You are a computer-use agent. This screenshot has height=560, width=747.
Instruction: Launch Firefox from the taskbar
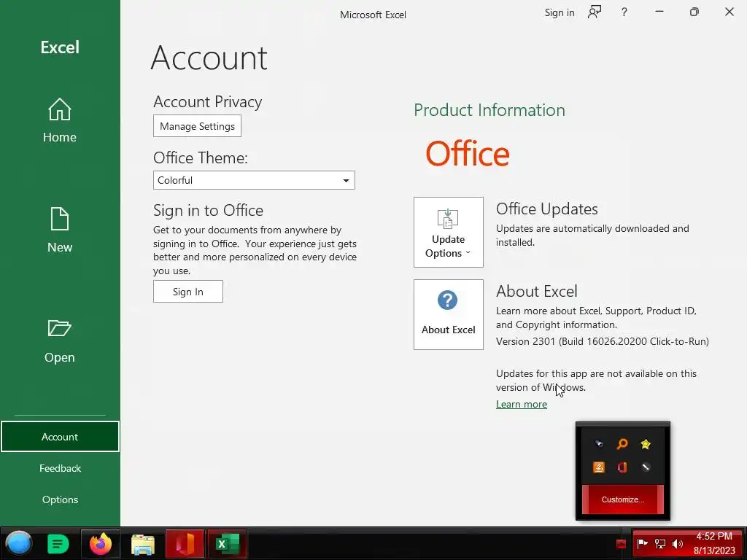(101, 544)
